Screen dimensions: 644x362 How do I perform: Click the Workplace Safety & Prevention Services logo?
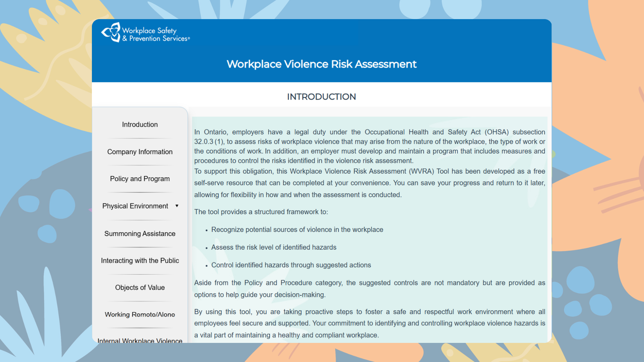[x=145, y=33]
